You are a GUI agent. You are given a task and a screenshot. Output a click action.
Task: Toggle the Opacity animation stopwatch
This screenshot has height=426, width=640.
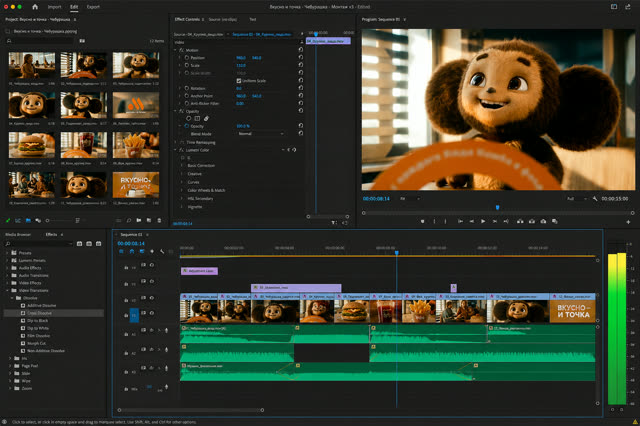(x=187, y=126)
